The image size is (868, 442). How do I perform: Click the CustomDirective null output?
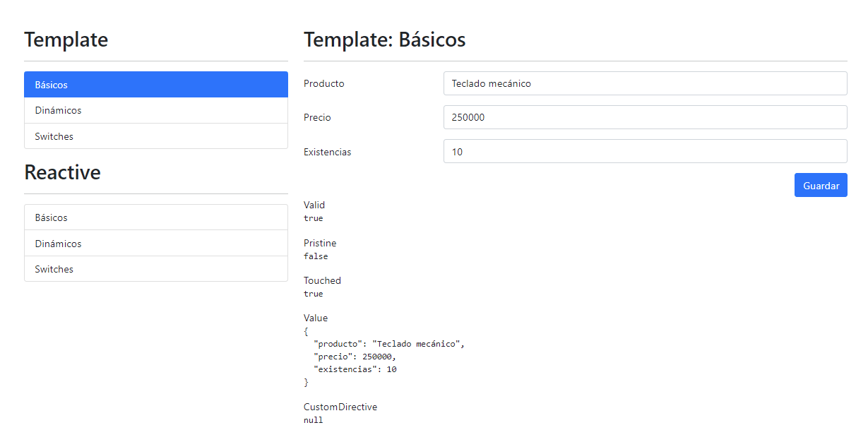pyautogui.click(x=313, y=419)
